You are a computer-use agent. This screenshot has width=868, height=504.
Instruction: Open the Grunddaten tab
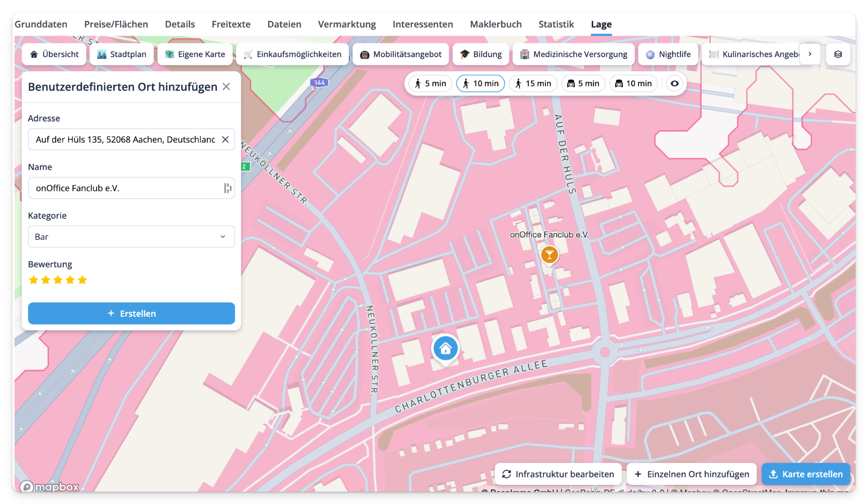(41, 24)
